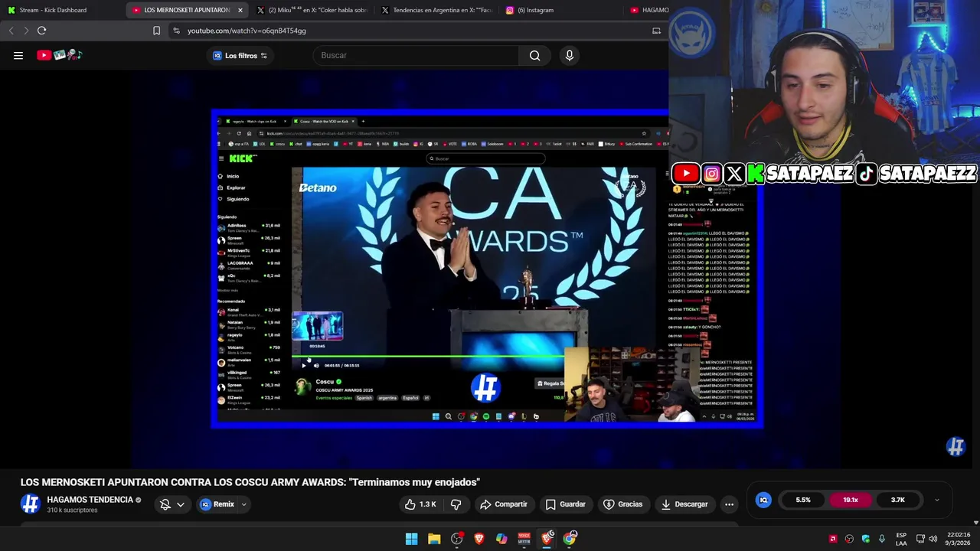Focus the Buscar search field
The image size is (980, 551).
(x=415, y=55)
